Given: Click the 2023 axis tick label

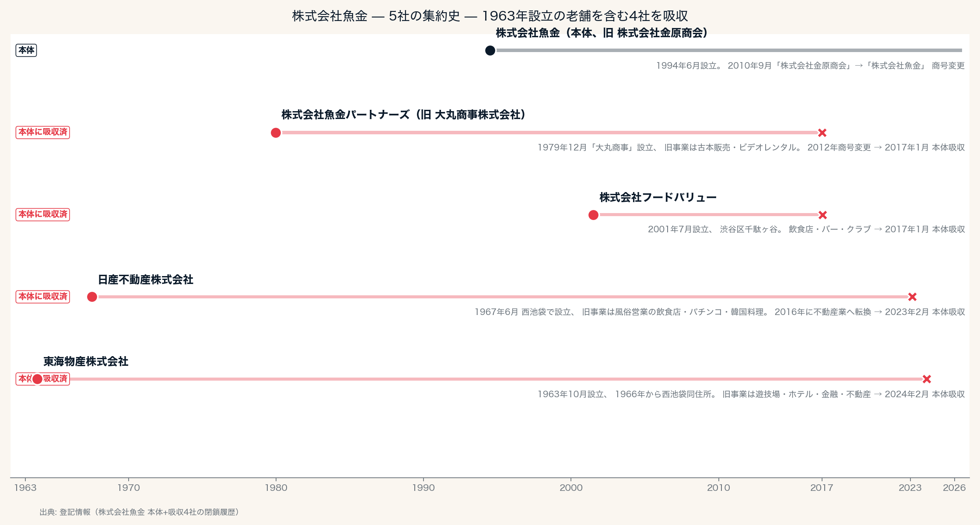Looking at the screenshot, I should [910, 488].
